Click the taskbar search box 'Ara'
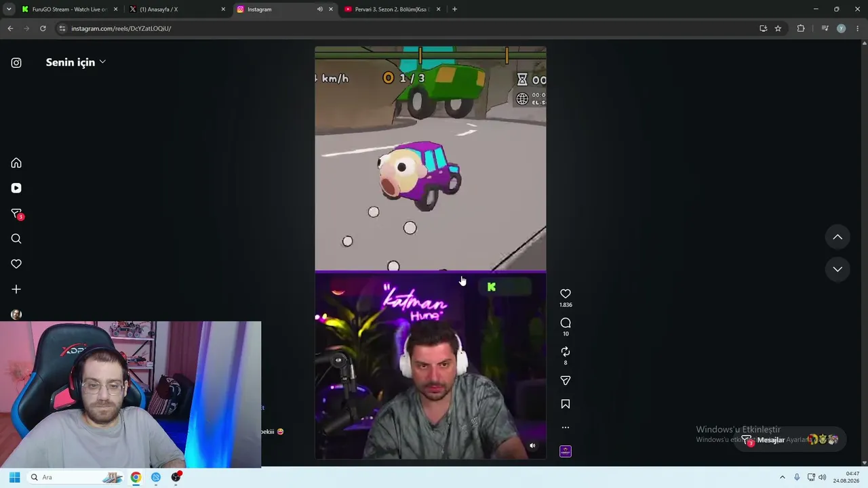Image resolution: width=868 pixels, height=488 pixels. tap(77, 477)
